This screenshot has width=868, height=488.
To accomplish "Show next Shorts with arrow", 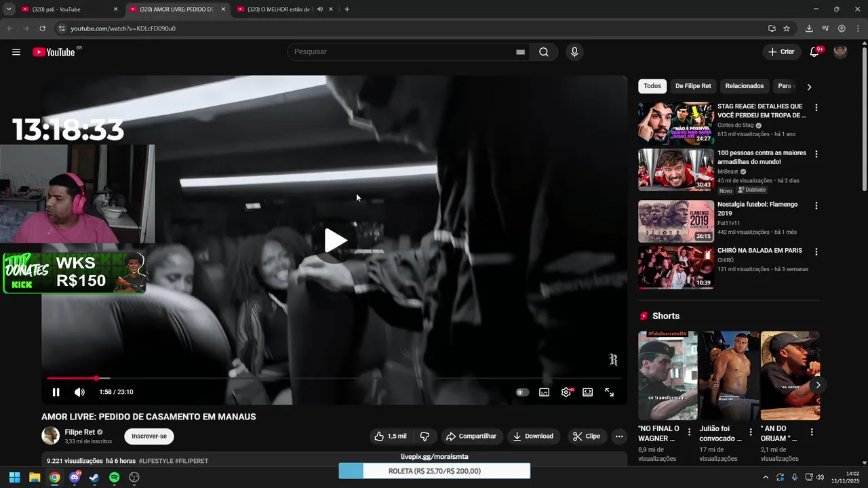I will (x=818, y=385).
